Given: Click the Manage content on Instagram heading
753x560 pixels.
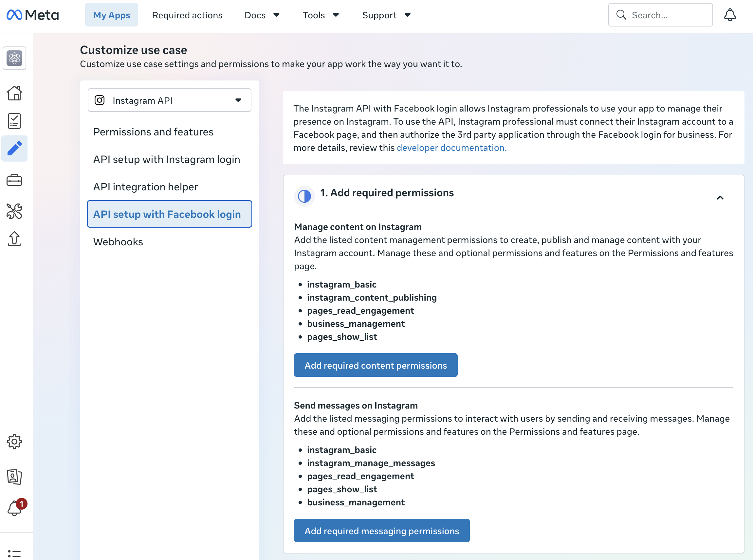Looking at the screenshot, I should (358, 227).
